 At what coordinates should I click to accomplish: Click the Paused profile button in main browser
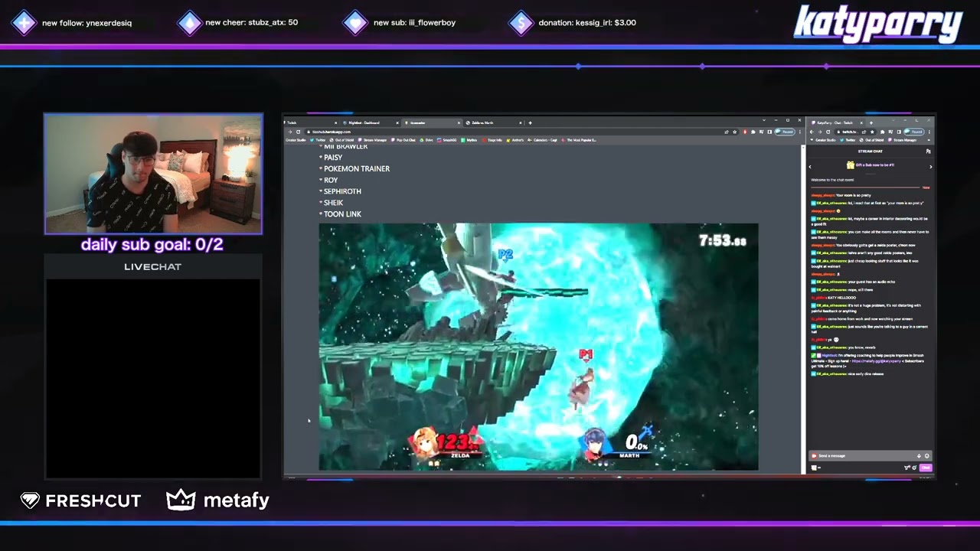(x=785, y=132)
